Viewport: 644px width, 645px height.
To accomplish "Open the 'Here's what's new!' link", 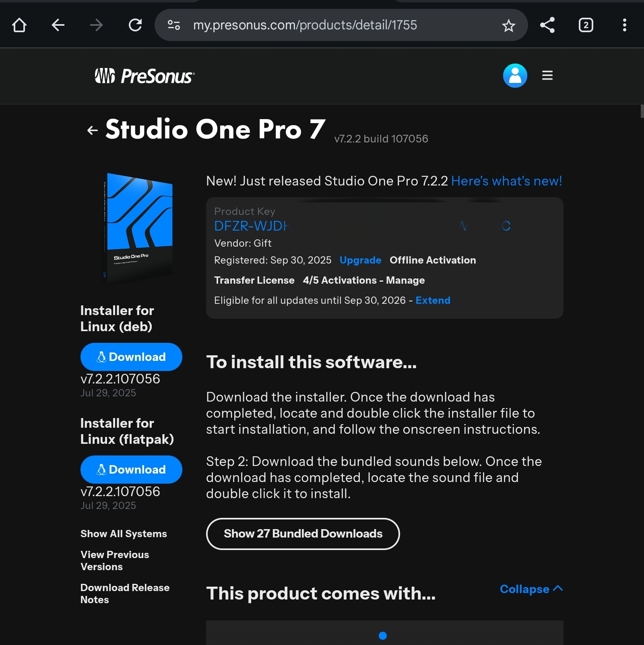I will [506, 181].
